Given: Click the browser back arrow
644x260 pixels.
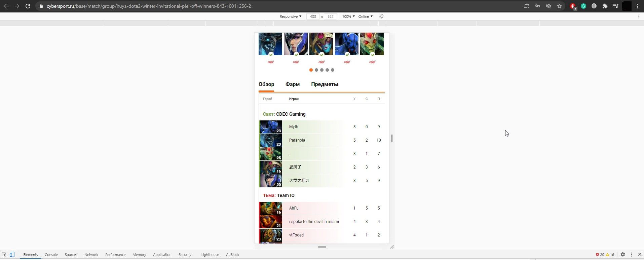Looking at the screenshot, I should coord(6,6).
